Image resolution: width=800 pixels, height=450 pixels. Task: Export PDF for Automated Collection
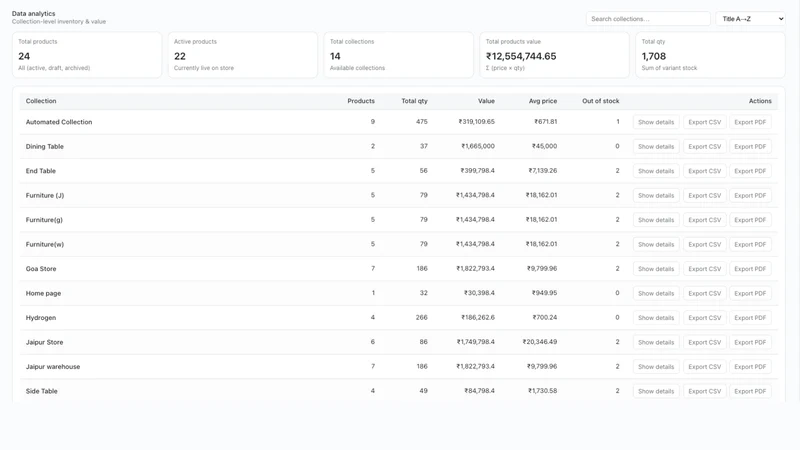pos(750,122)
